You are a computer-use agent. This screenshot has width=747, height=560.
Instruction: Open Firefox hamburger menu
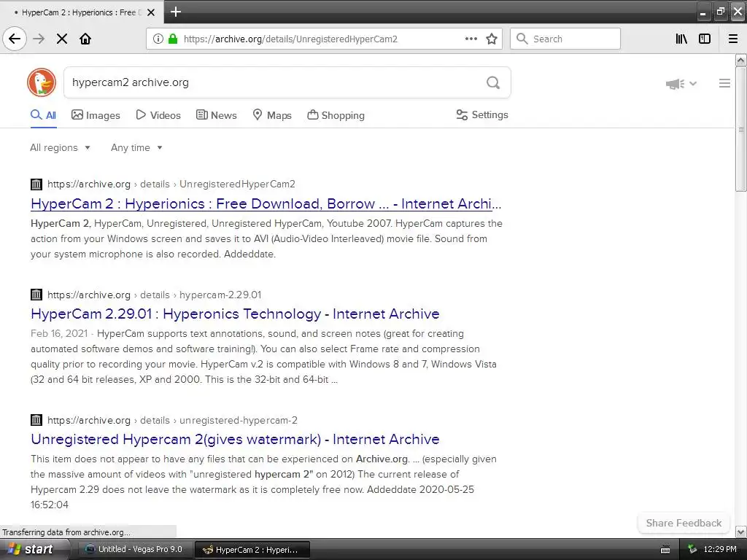tap(733, 39)
